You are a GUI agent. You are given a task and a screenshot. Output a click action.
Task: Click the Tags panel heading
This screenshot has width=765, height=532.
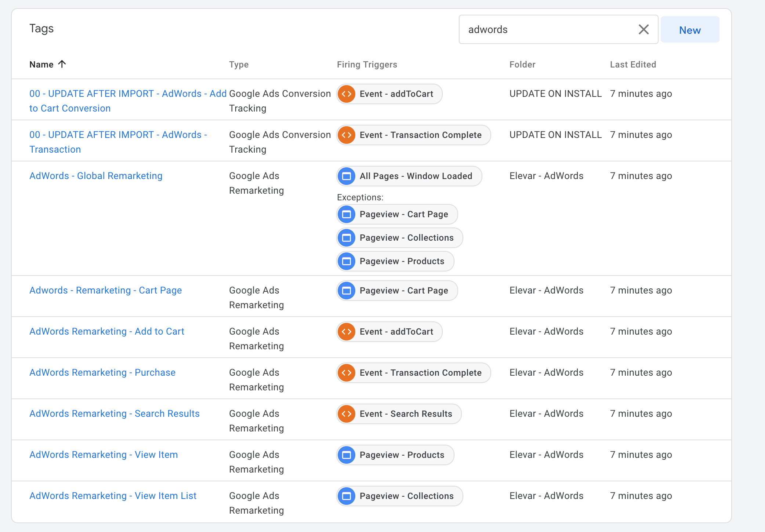coord(41,29)
